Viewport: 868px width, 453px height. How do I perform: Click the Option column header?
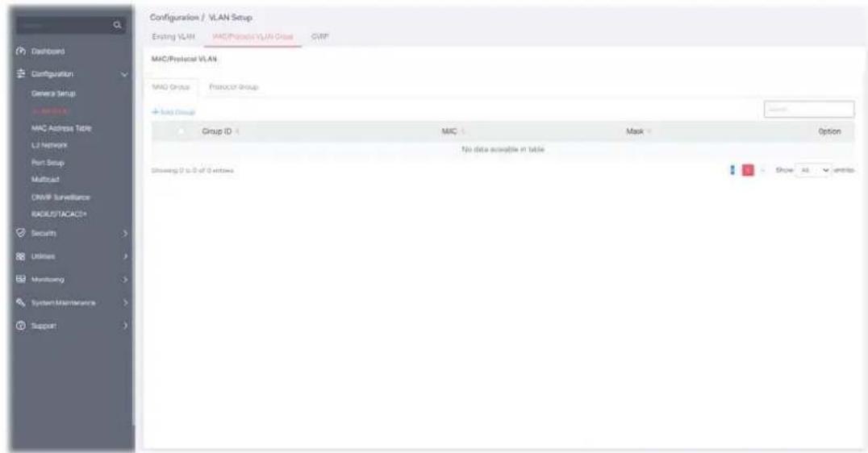pyautogui.click(x=829, y=131)
